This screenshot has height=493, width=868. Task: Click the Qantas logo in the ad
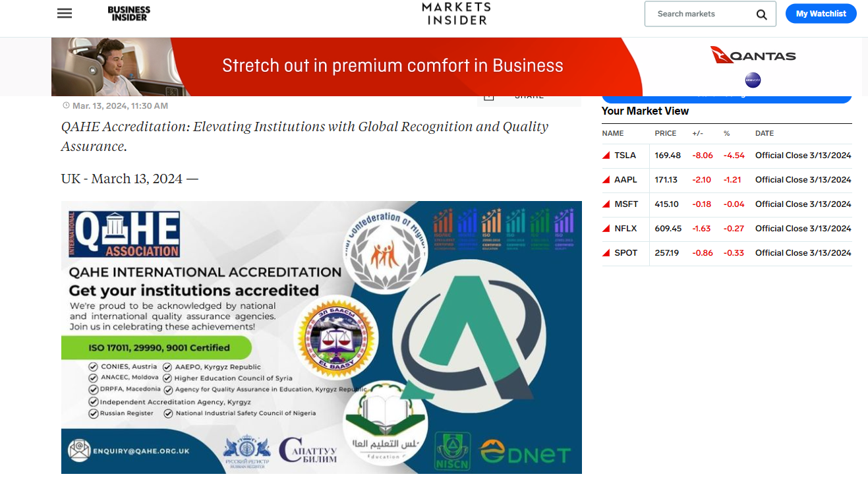[753, 55]
